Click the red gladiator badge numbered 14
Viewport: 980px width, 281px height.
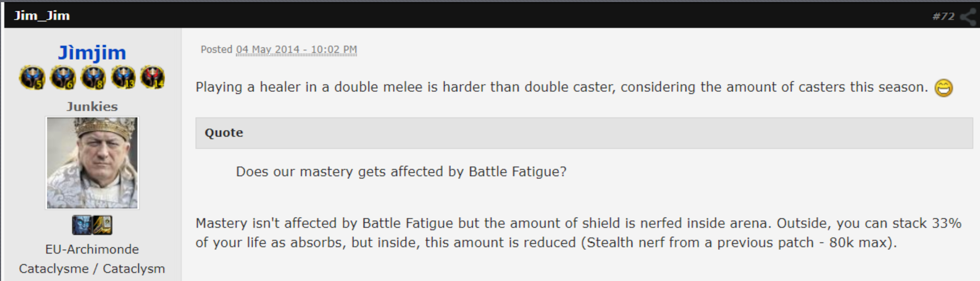[x=153, y=78]
